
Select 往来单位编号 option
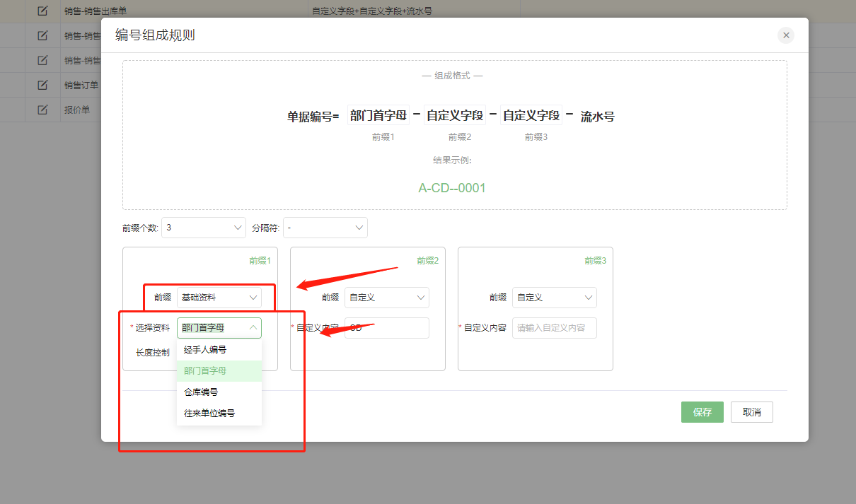tap(219, 414)
